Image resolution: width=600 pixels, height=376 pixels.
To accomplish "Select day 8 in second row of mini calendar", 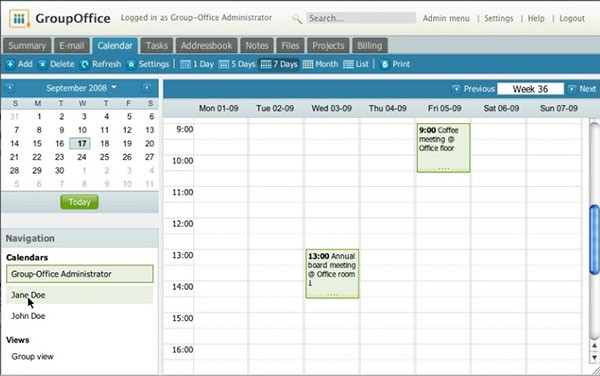I will pyautogui.click(x=39, y=130).
